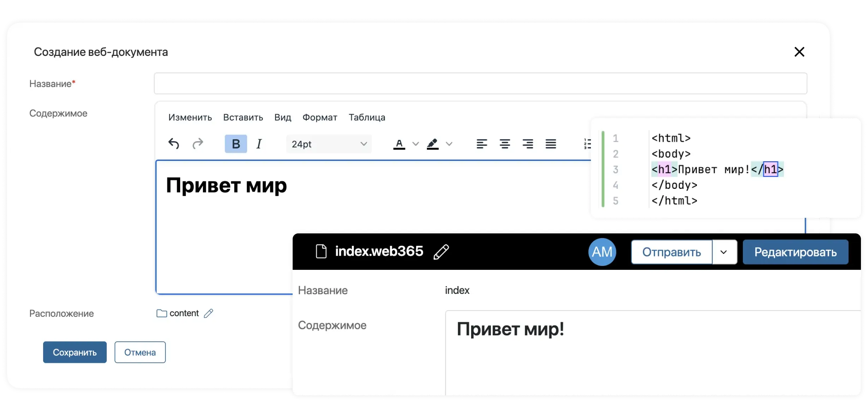868x418 pixels.
Task: Select the highlight color swatch chevron
Action: 450,144
